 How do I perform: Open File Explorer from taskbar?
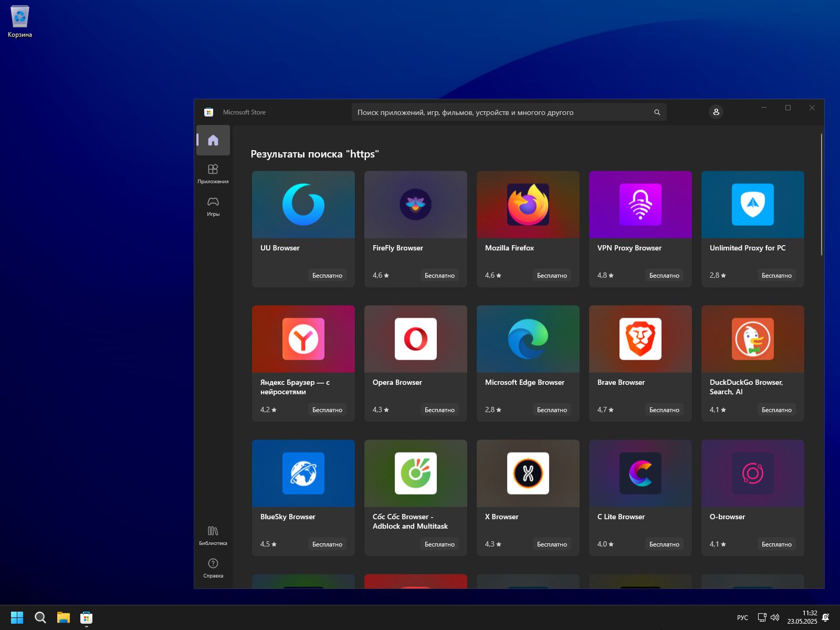[64, 617]
